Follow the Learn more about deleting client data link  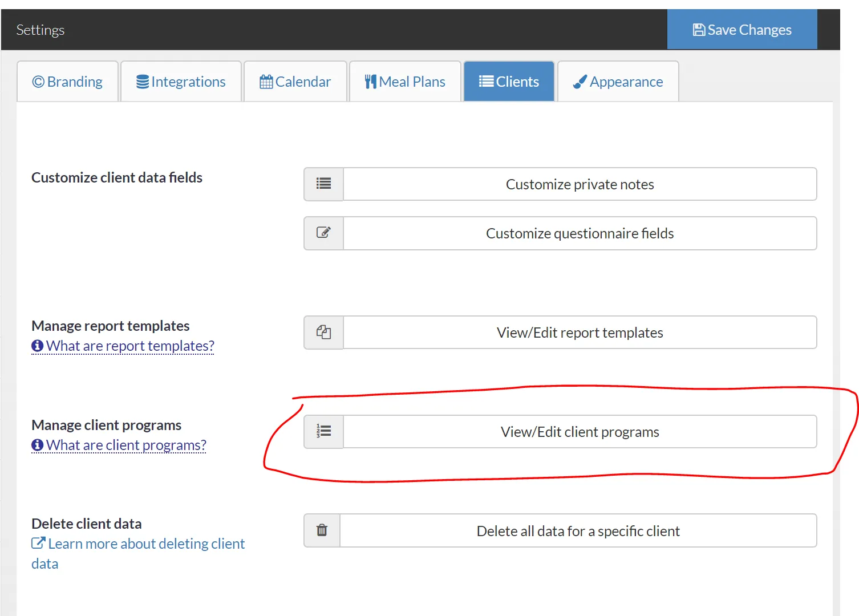[x=145, y=543]
